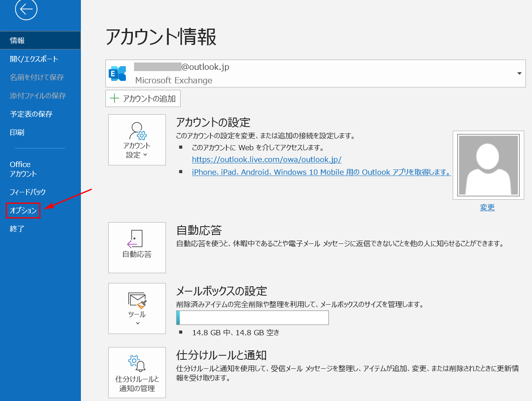The image size is (532, 401).
Task: Click the green plus icon for アカウントの追加
Action: pyautogui.click(x=114, y=98)
